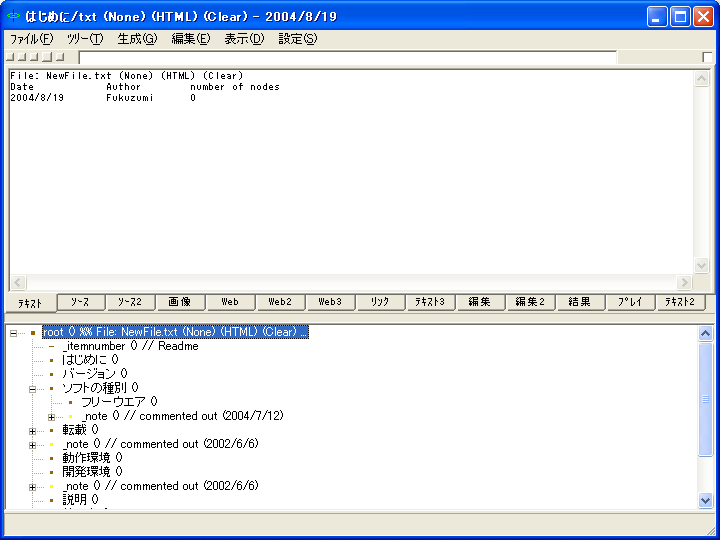The width and height of the screenshot is (720, 540).
Task: Open the 設定(S) menu
Action: tap(297, 39)
